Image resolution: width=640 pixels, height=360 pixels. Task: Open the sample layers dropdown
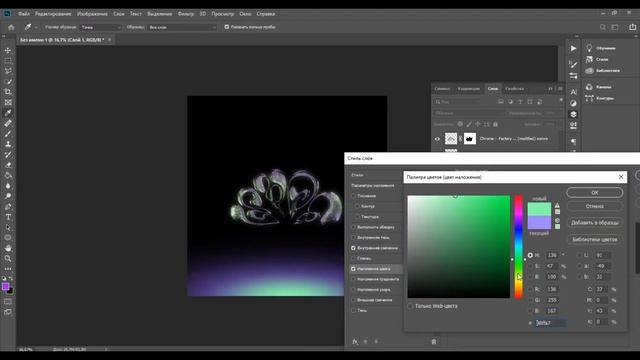click(x=182, y=27)
